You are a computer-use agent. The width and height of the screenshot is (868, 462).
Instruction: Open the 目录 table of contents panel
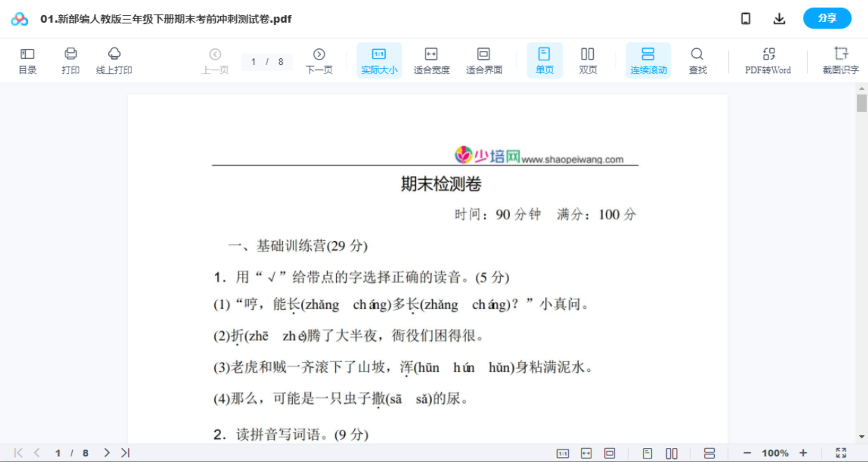[x=27, y=60]
